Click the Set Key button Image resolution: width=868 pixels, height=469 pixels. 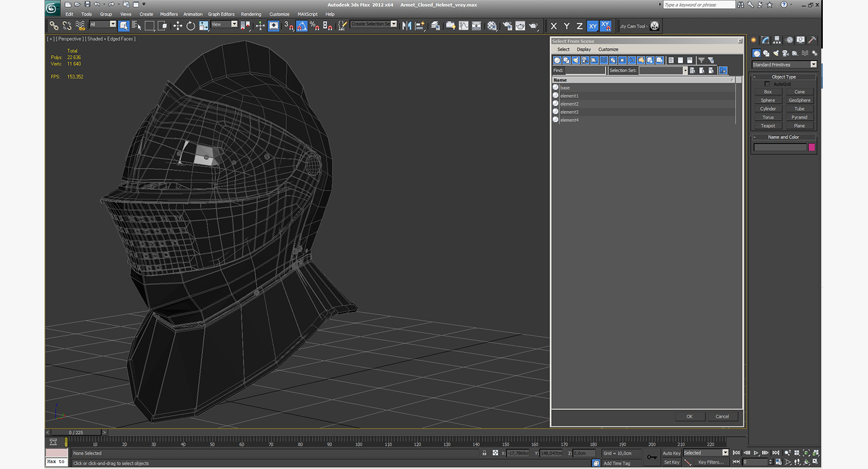pos(672,462)
